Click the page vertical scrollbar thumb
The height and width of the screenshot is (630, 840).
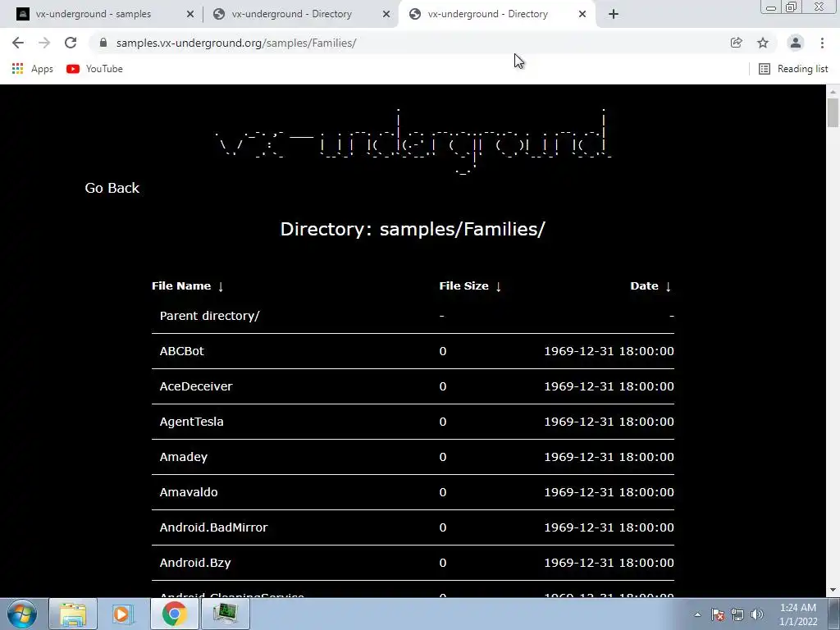click(x=833, y=112)
